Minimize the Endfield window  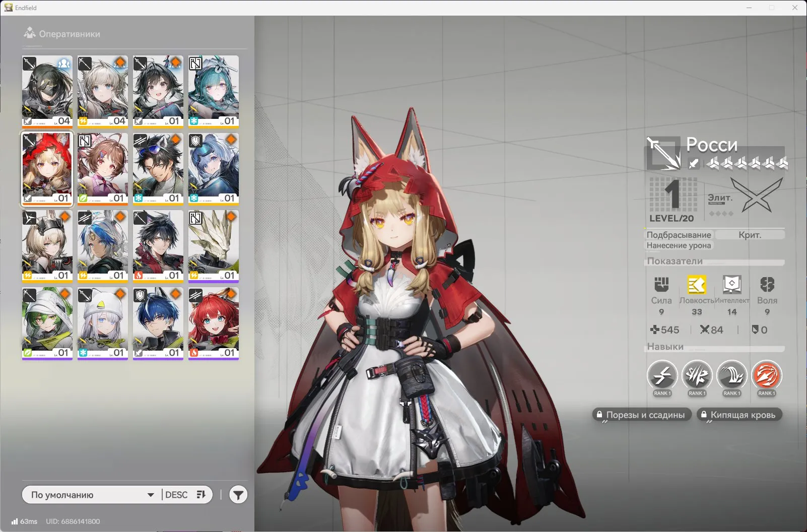[x=749, y=8]
